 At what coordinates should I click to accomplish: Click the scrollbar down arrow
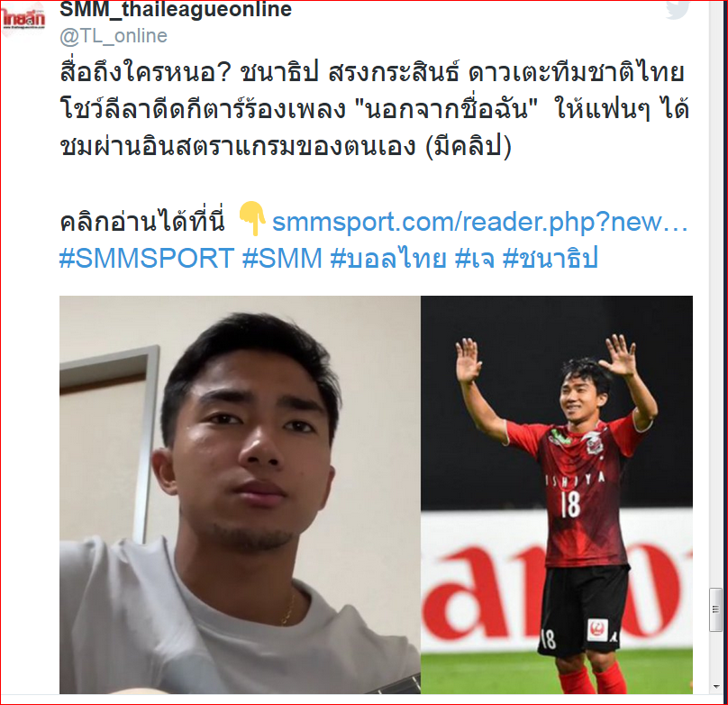pyautogui.click(x=716, y=686)
